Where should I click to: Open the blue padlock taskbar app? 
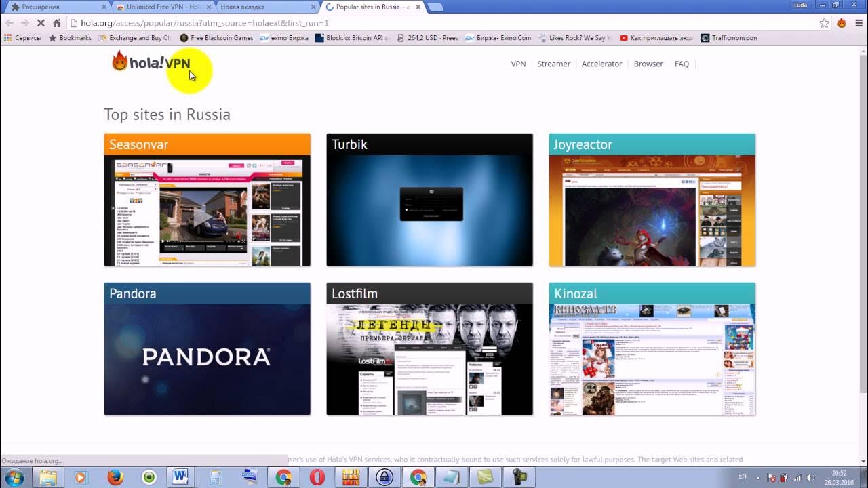tap(385, 477)
